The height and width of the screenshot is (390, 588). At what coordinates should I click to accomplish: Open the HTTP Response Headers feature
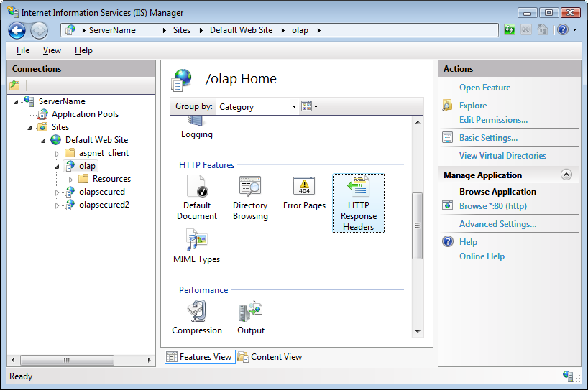point(358,190)
